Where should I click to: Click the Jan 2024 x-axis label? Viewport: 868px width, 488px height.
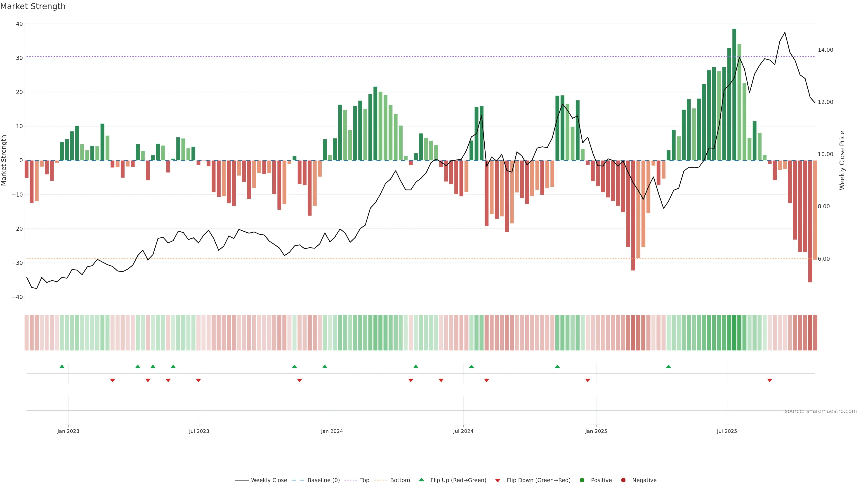[x=332, y=431]
